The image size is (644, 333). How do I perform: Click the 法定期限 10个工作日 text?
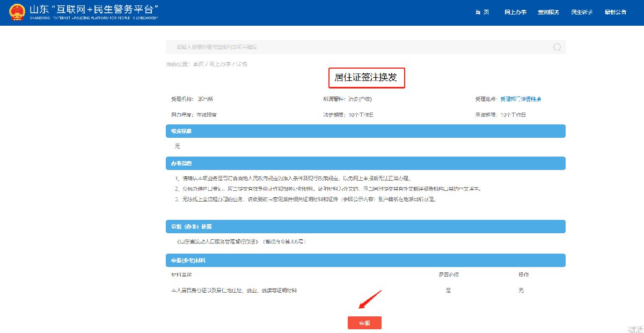348,115
